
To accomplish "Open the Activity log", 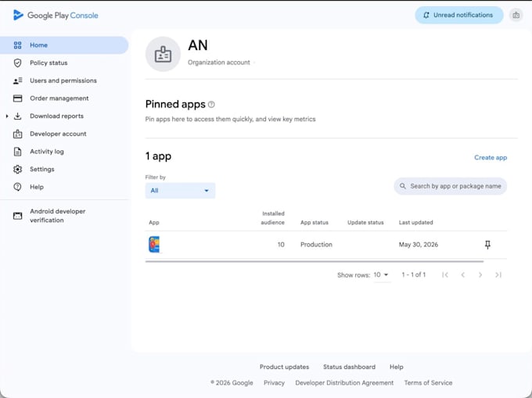I will tap(47, 152).
